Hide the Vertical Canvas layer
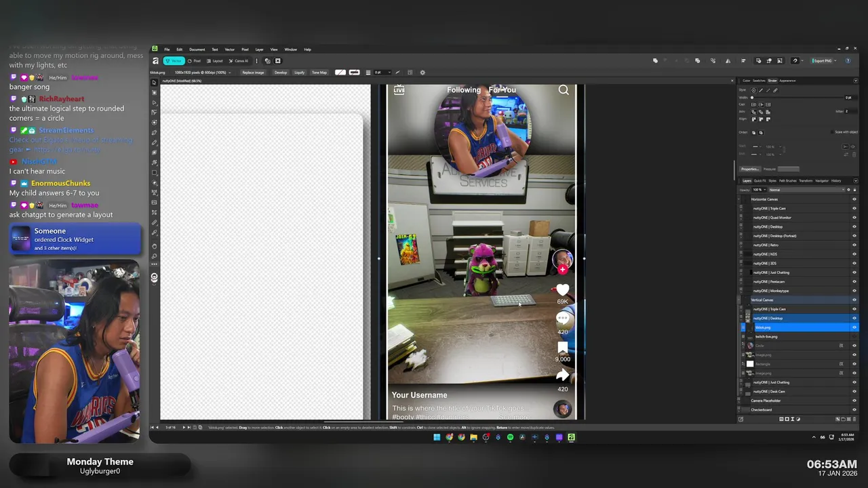The image size is (868, 488). (x=854, y=300)
